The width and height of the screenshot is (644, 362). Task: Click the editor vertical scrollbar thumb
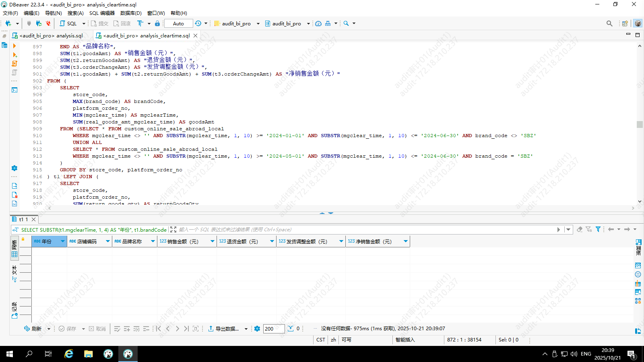[640, 124]
